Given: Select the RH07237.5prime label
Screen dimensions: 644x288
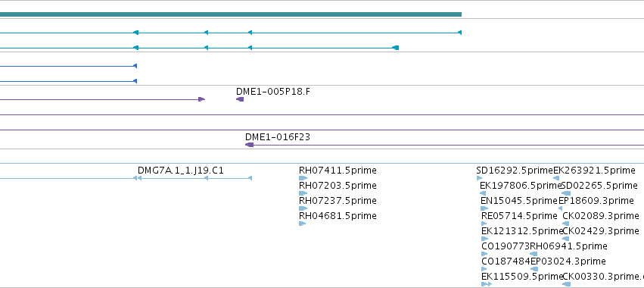Looking at the screenshot, I should tap(338, 200).
